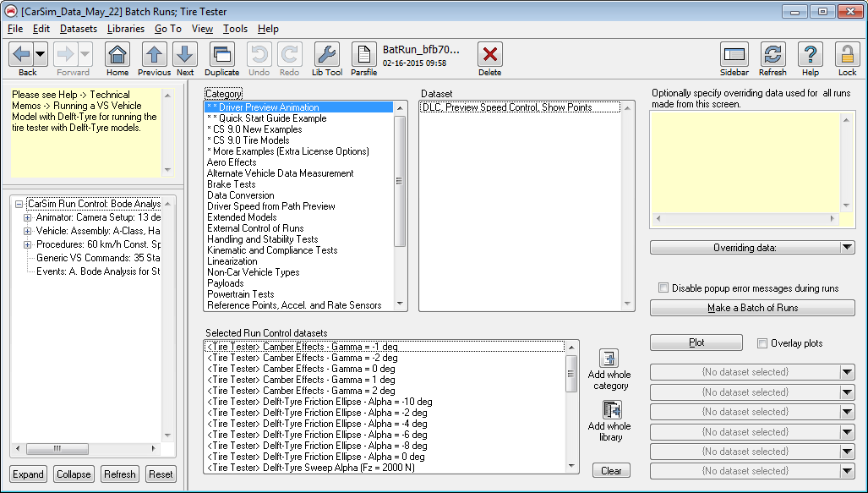868x493 pixels.
Task: Open the View menu
Action: [202, 29]
